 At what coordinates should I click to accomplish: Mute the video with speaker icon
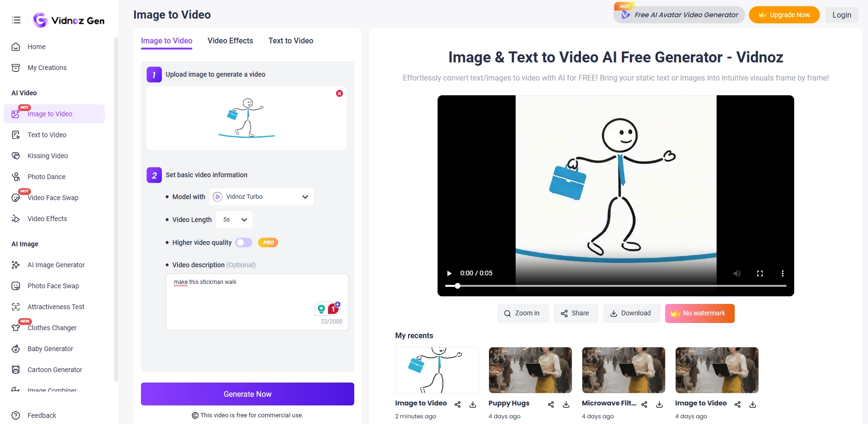click(737, 273)
